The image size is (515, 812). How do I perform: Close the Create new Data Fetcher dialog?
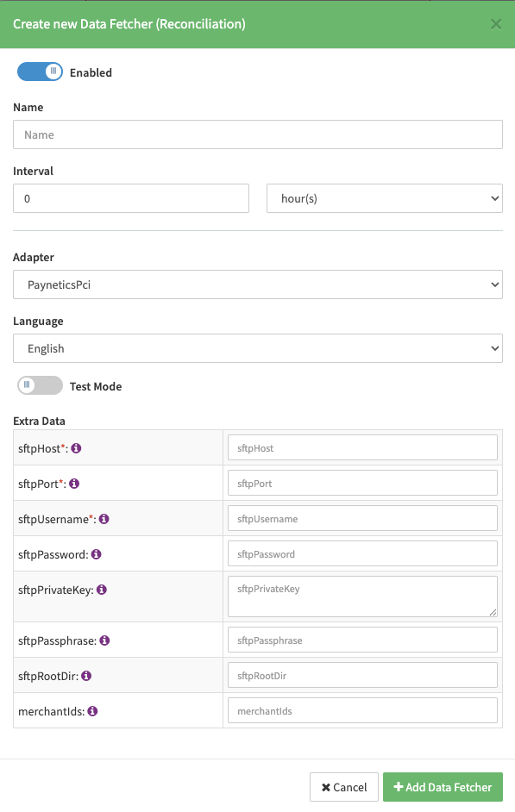pyautogui.click(x=496, y=24)
